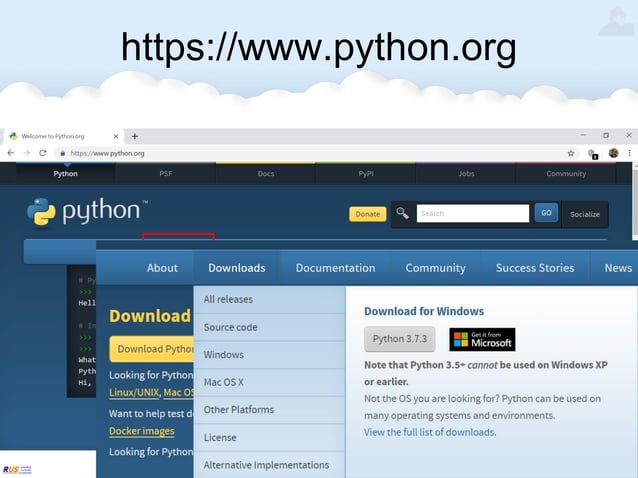Open the Downloads menu
This screenshot has width=638, height=478.
click(x=237, y=268)
